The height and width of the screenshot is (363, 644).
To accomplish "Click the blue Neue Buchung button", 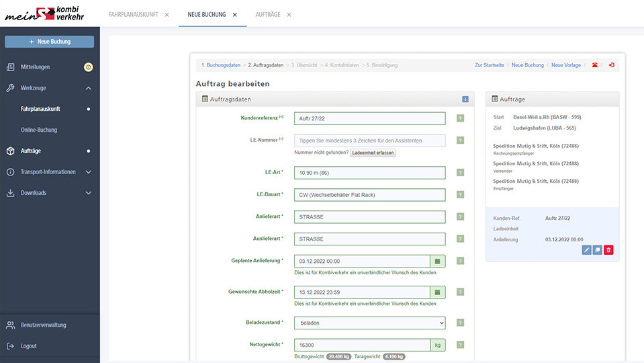I will (49, 42).
